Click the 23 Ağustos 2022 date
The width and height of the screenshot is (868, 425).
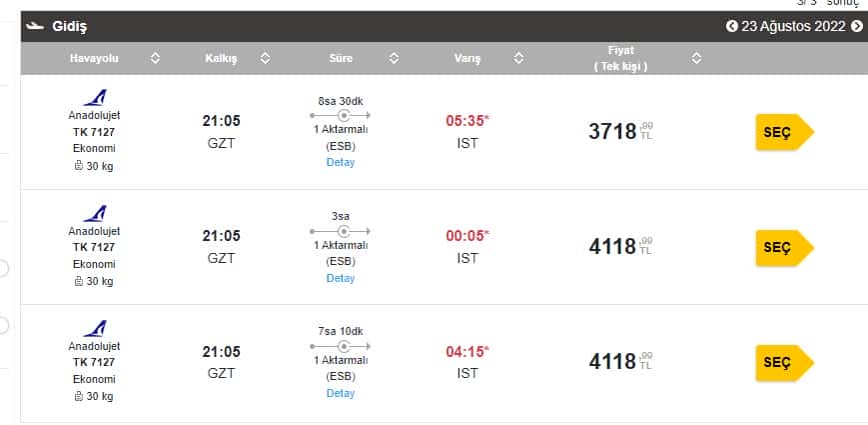[x=793, y=26]
